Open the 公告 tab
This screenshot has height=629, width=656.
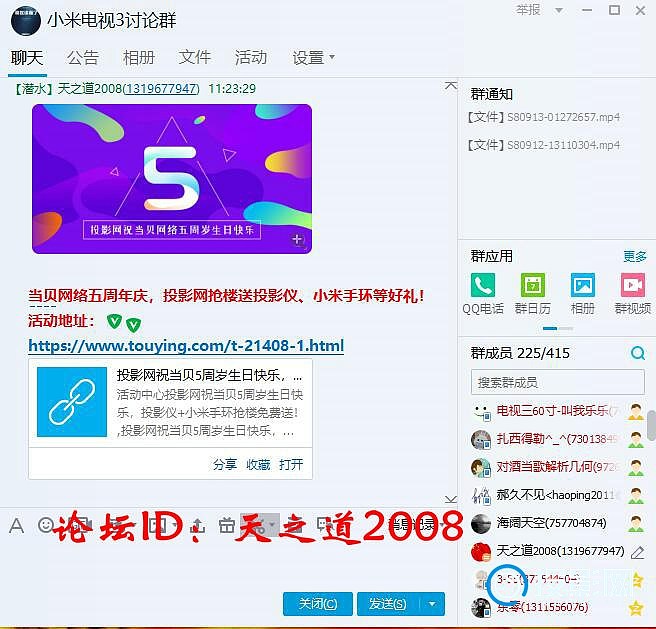83,57
